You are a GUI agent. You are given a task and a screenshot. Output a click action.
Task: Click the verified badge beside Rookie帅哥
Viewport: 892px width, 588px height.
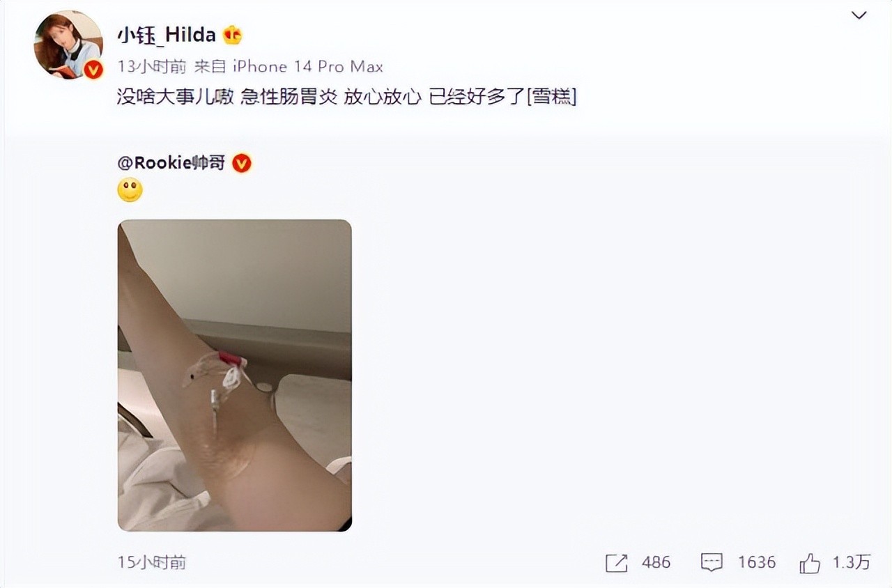pos(242,163)
